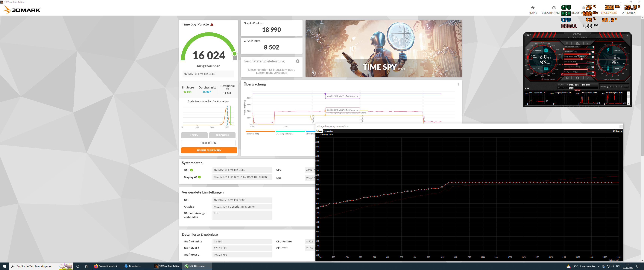Click the ERNEUT AUSFÜHREN button
The height and width of the screenshot is (270, 644).
(209, 150)
